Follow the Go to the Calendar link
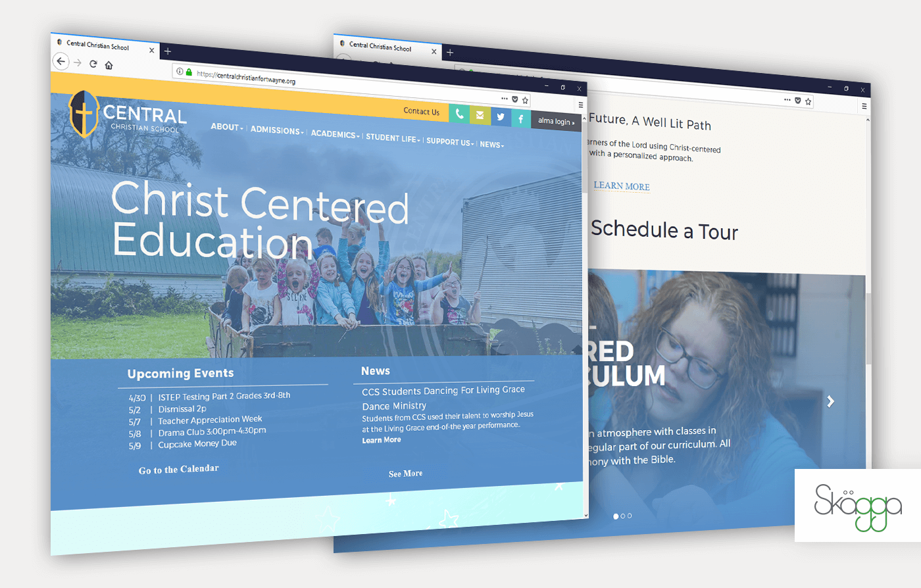The height and width of the screenshot is (588, 921). pyautogui.click(x=179, y=470)
